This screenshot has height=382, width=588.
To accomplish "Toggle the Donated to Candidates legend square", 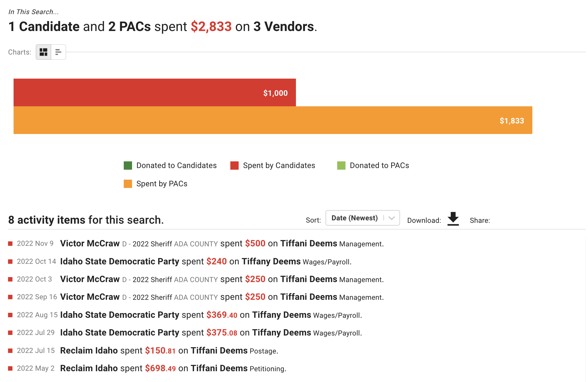I will (x=128, y=166).
